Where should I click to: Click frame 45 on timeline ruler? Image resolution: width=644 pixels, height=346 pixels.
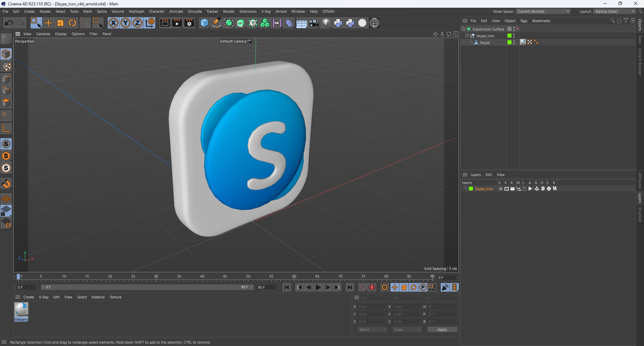point(225,277)
